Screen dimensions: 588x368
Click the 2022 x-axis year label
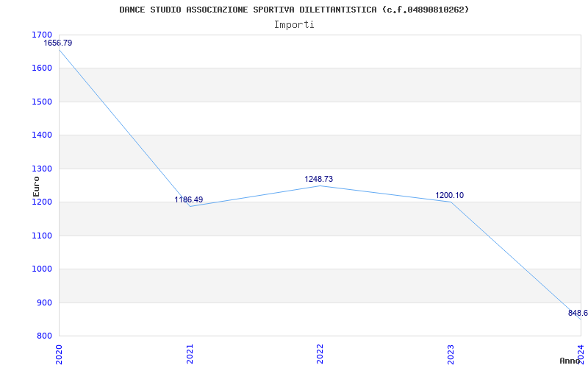320,354
